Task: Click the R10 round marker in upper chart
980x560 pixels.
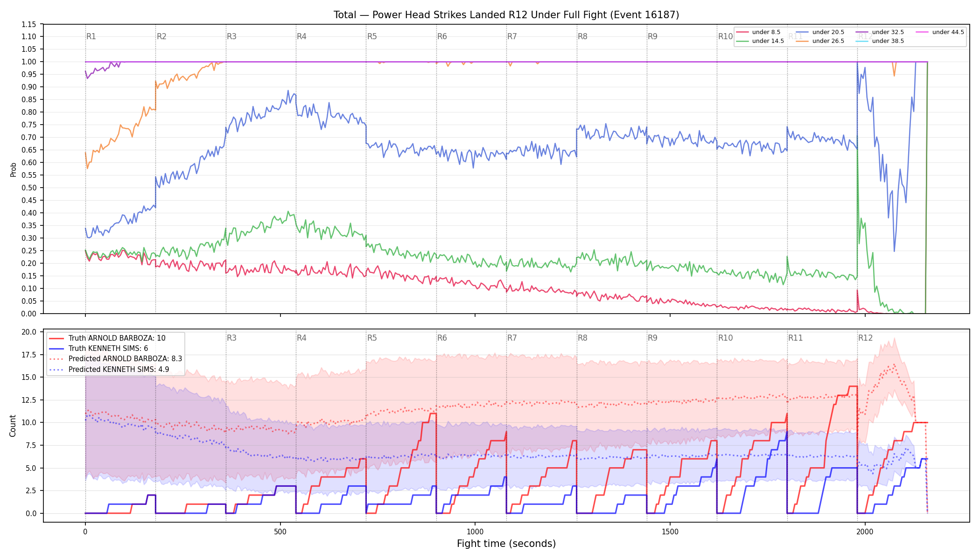Action: point(725,36)
